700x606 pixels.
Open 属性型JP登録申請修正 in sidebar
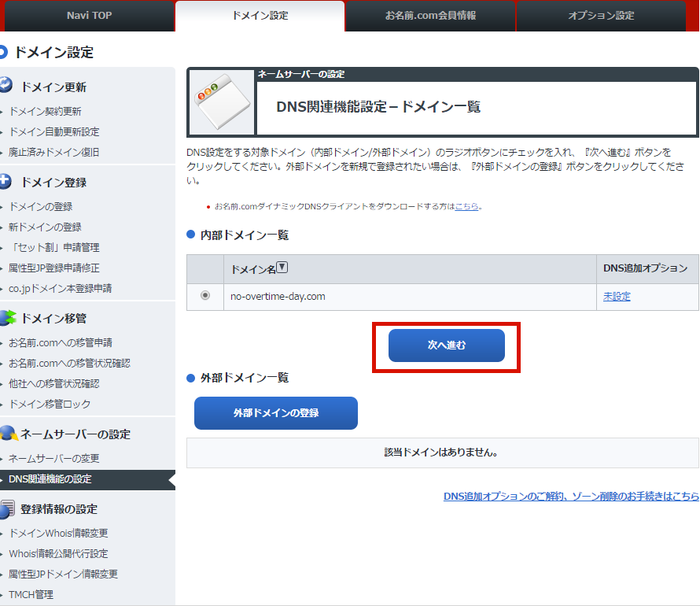pos(54,268)
